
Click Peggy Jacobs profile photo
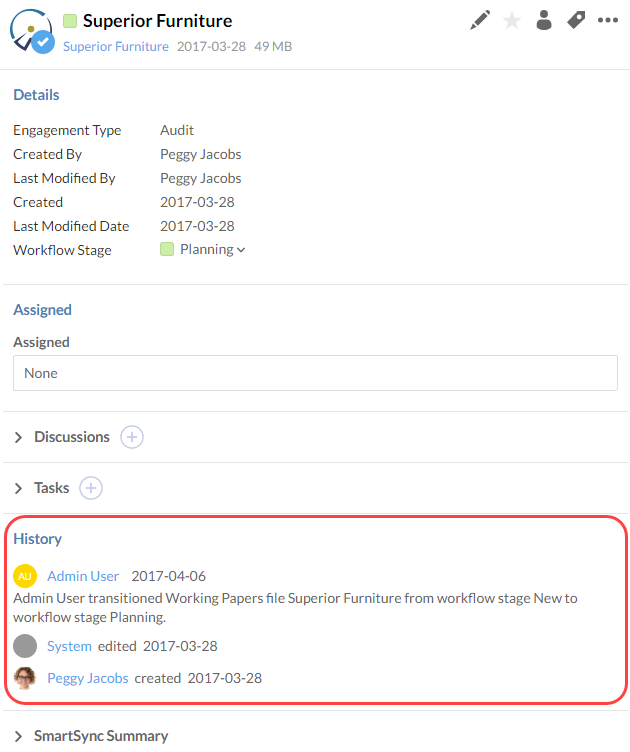25,678
